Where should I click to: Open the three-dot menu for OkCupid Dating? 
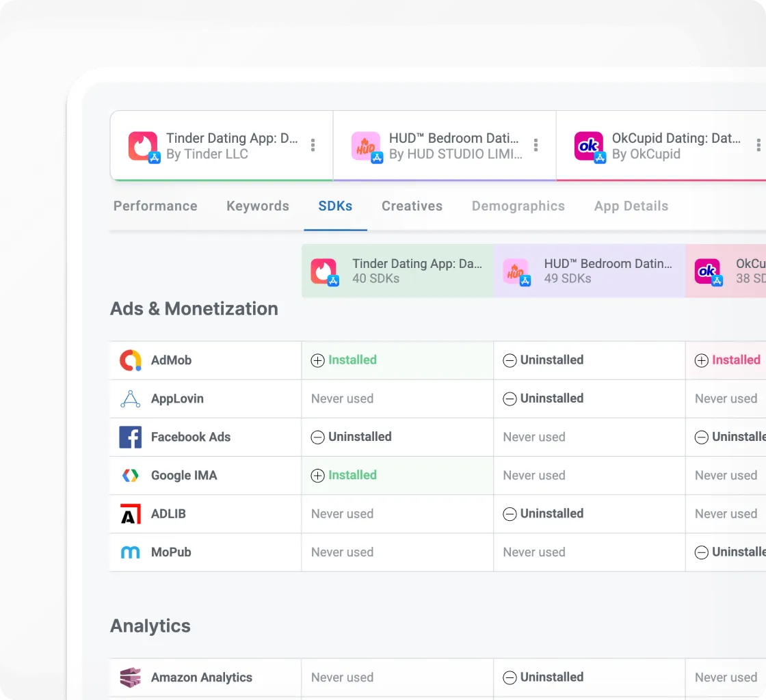coord(758,145)
